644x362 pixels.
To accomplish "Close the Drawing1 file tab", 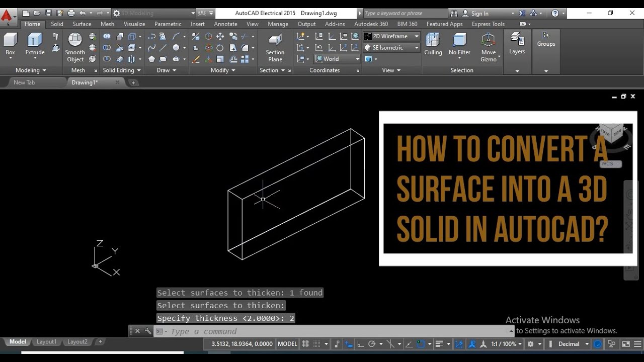I will click(x=117, y=82).
